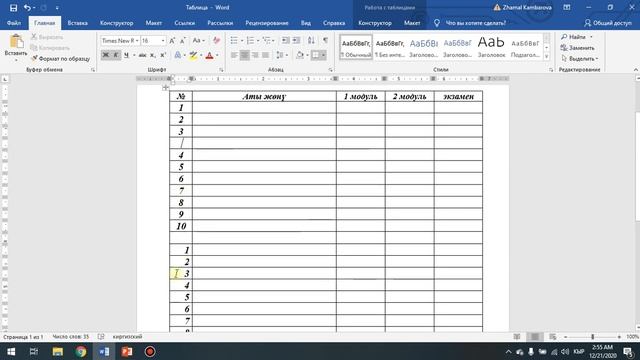The image size is (640, 360).
Task: Toggle strikethrough formatting
Action: click(142, 55)
